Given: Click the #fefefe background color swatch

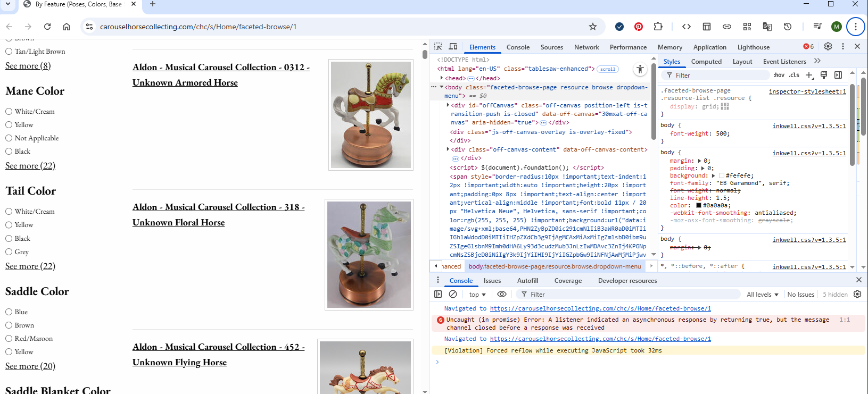Looking at the screenshot, I should point(722,175).
